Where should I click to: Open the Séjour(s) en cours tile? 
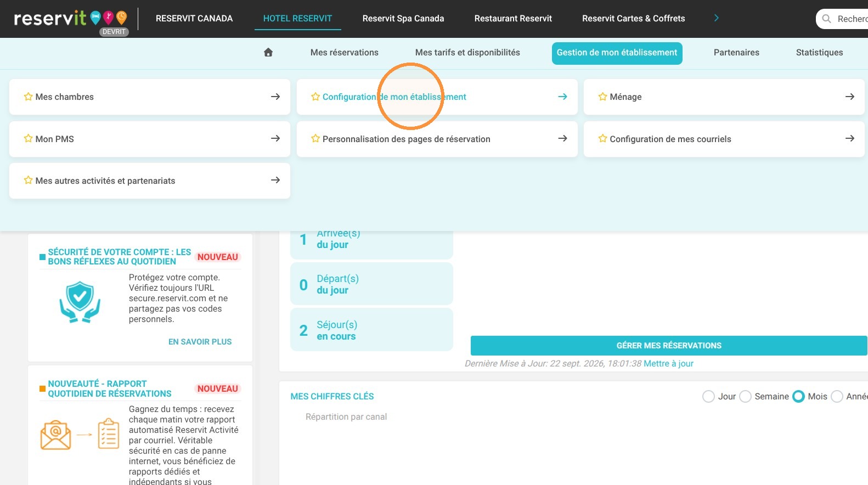tap(371, 330)
